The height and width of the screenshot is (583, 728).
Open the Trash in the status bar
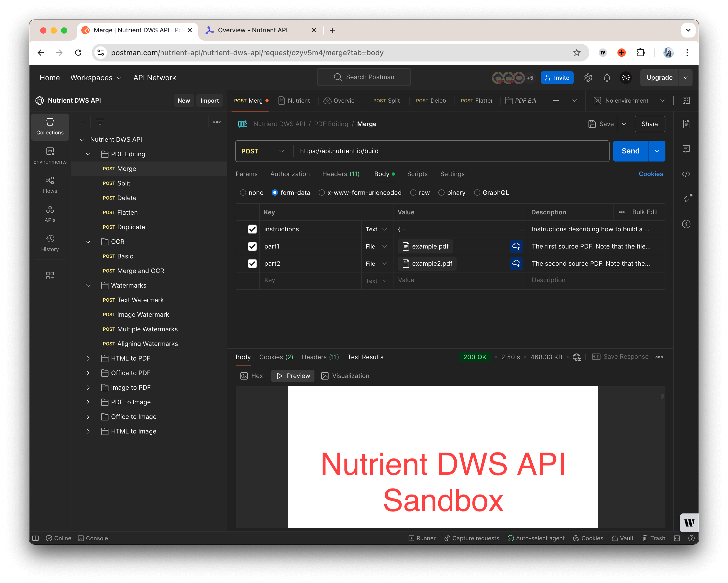653,538
